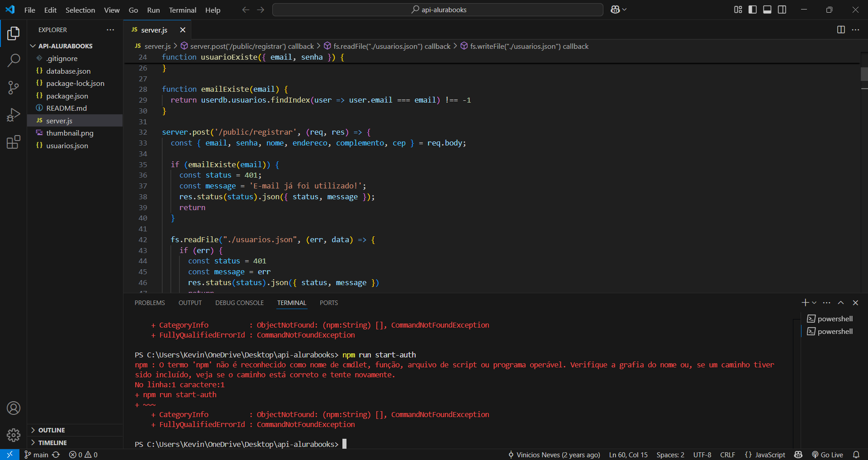This screenshot has width=868, height=460.
Task: Select the first powershell terminal
Action: pyautogui.click(x=830, y=319)
